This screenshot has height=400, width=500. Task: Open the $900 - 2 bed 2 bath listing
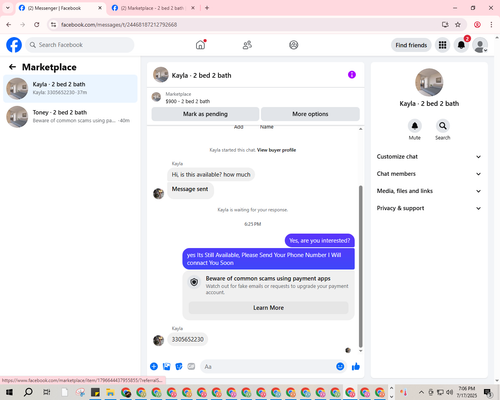tap(188, 101)
